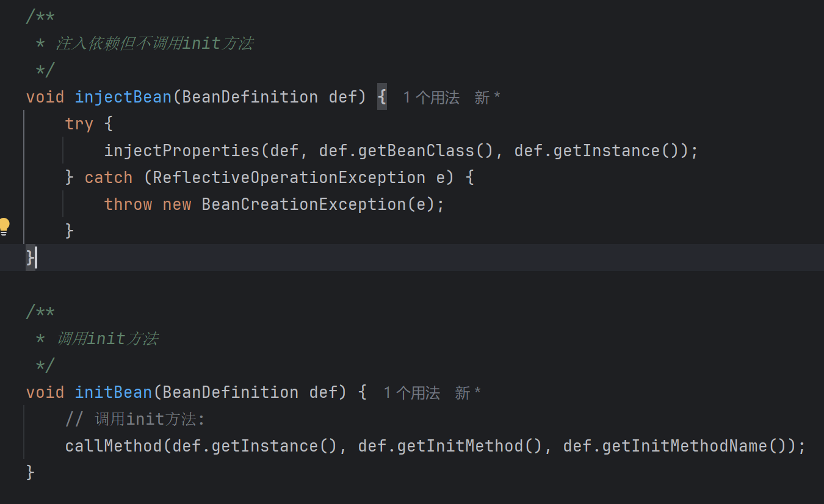Click getInstance() in the callMethod line
The height and width of the screenshot is (504, 824).
pyautogui.click(x=275, y=446)
